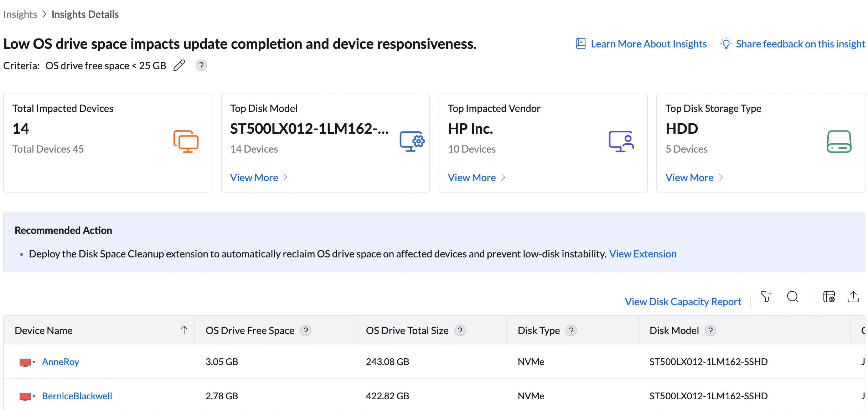Open help for Disk Type column
868x410 pixels.
(x=571, y=330)
